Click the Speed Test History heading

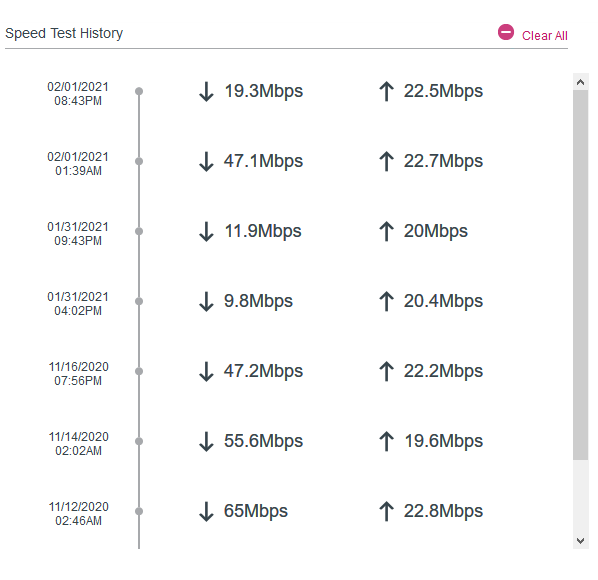pyautogui.click(x=64, y=33)
